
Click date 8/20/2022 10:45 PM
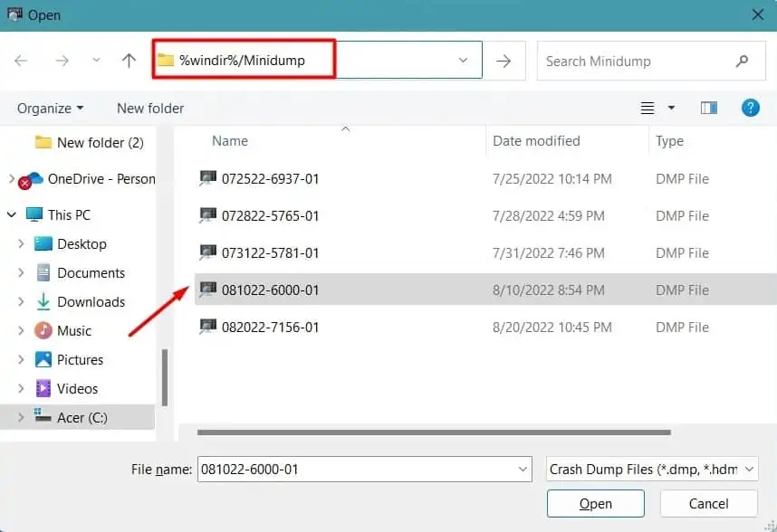coord(552,328)
